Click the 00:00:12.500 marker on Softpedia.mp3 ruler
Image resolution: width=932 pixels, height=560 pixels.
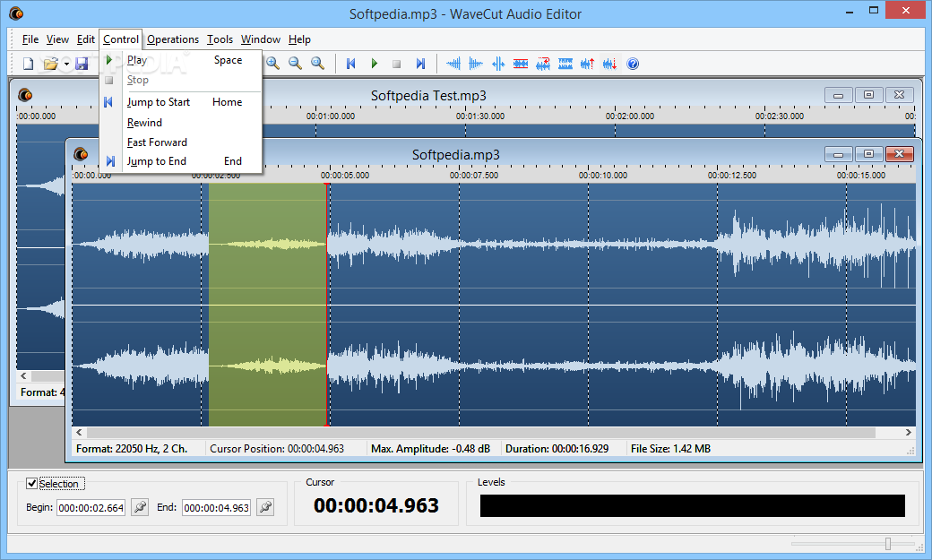pyautogui.click(x=731, y=176)
